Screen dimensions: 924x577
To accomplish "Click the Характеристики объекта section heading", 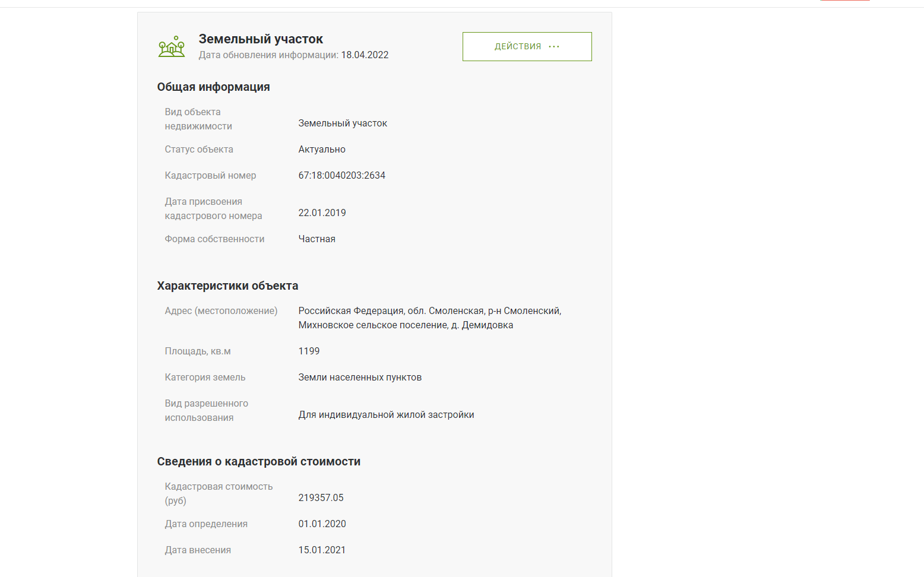I will tap(227, 286).
